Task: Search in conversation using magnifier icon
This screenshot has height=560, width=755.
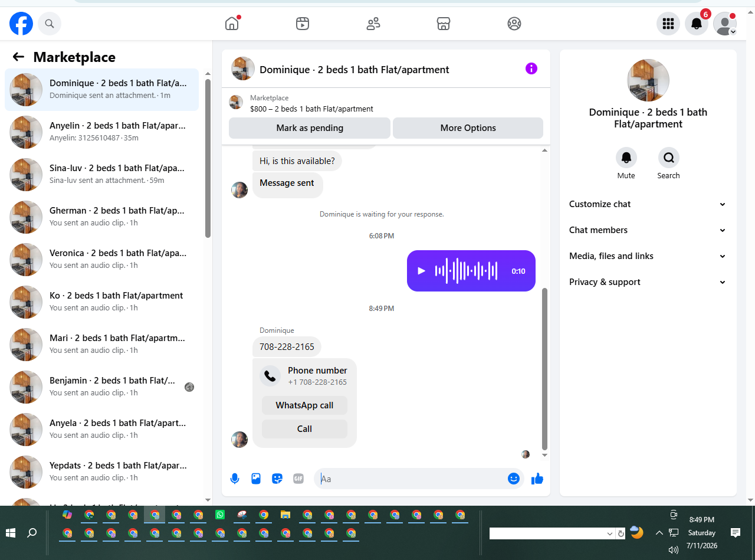Action: tap(669, 158)
